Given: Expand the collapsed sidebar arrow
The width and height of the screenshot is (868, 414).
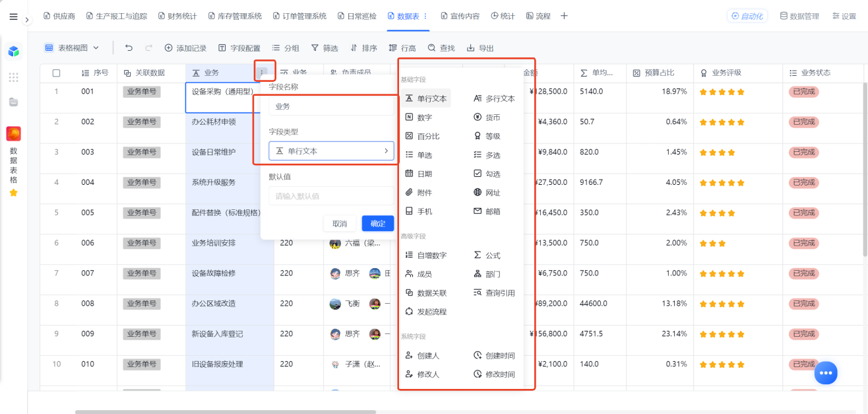Looking at the screenshot, I should (x=27, y=20).
